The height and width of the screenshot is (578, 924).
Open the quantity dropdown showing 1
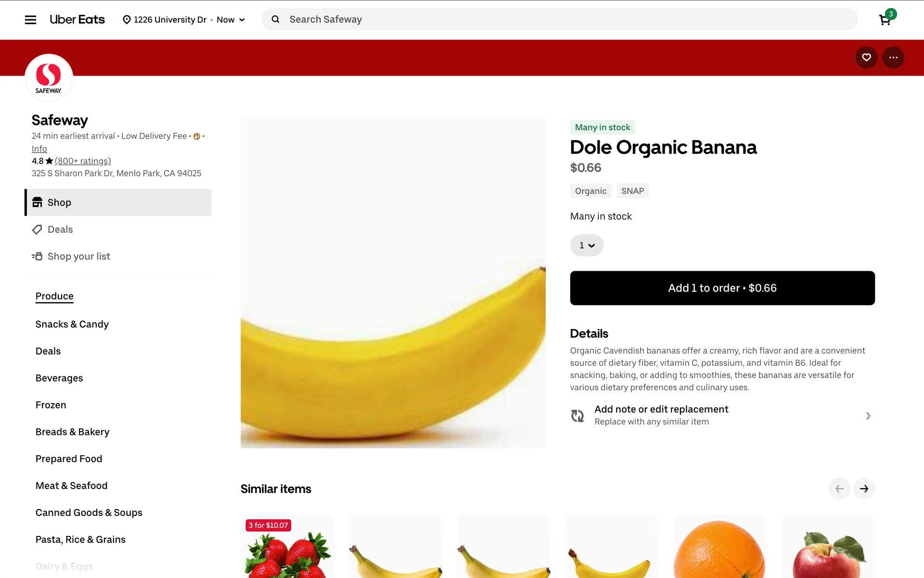[x=587, y=245]
